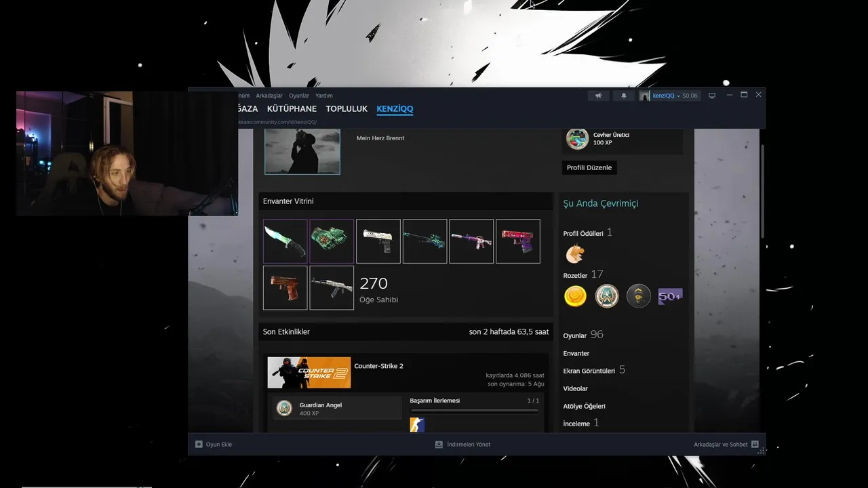
Task: Switch to the TOPLULUK tab
Action: (x=347, y=108)
